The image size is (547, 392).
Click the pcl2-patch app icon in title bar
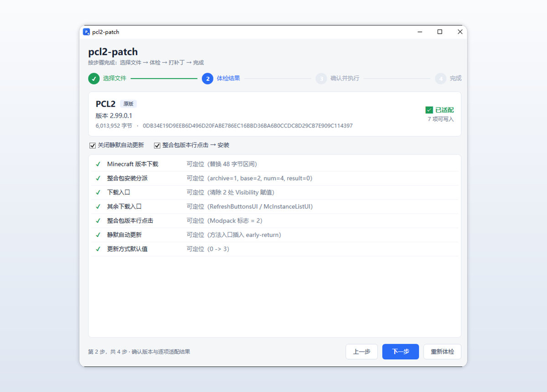pos(86,32)
